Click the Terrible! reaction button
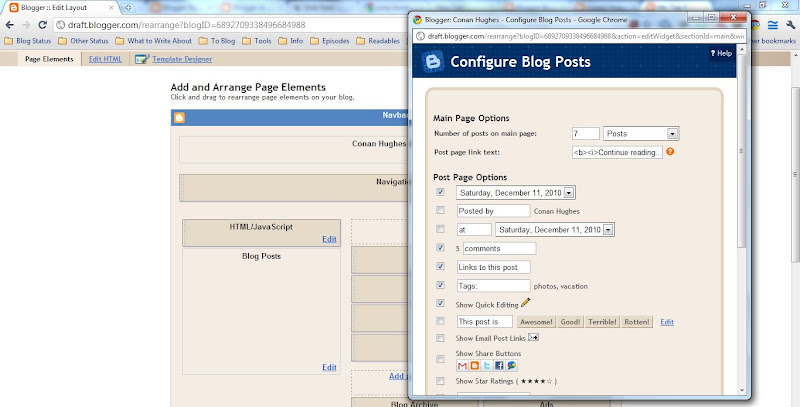The width and height of the screenshot is (800, 407). [x=602, y=322]
